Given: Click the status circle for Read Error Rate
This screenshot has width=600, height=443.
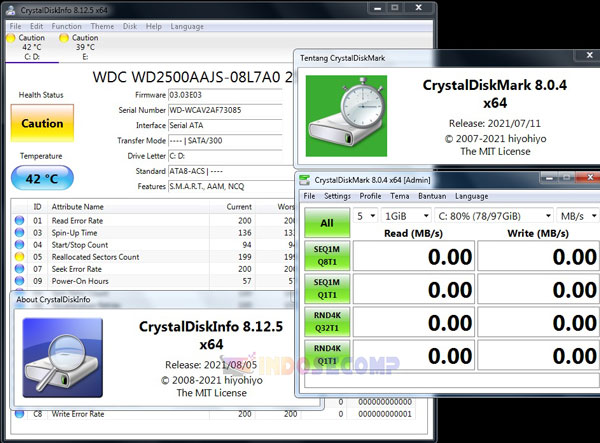Looking at the screenshot, I should (x=19, y=220).
